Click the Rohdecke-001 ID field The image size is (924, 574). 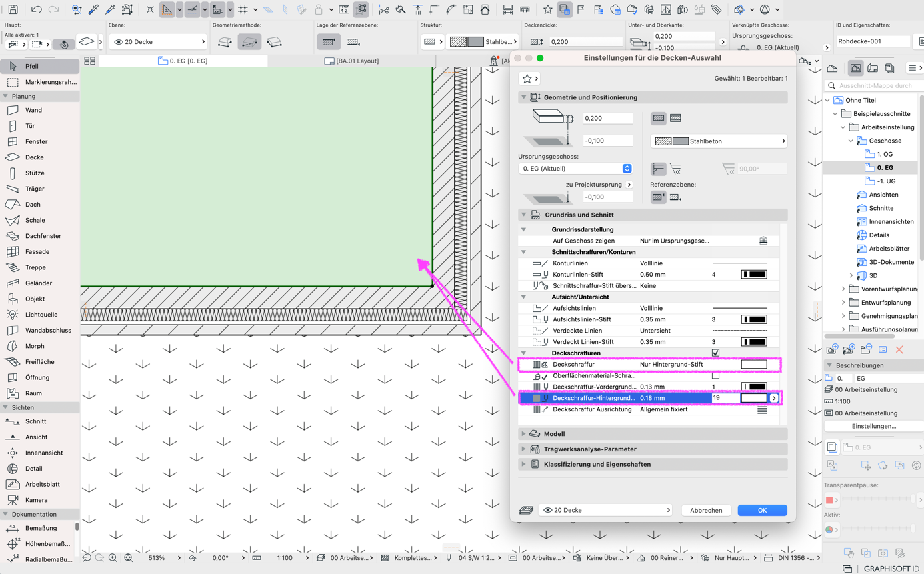(873, 41)
